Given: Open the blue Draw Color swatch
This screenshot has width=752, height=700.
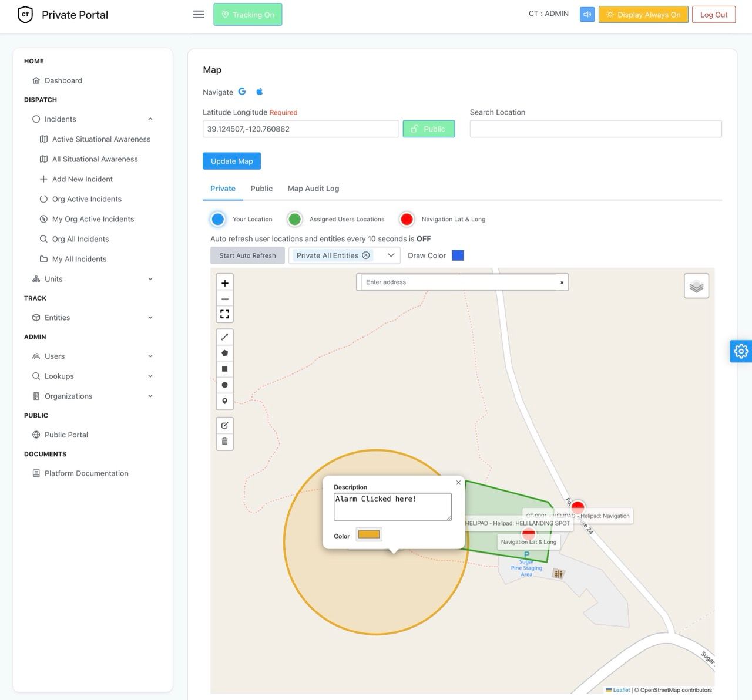Looking at the screenshot, I should click(458, 255).
